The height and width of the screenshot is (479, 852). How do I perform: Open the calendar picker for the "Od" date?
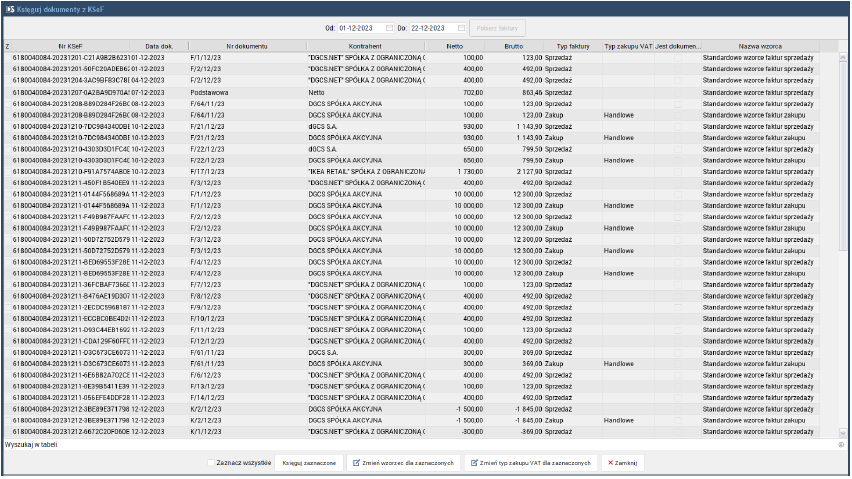tap(390, 28)
